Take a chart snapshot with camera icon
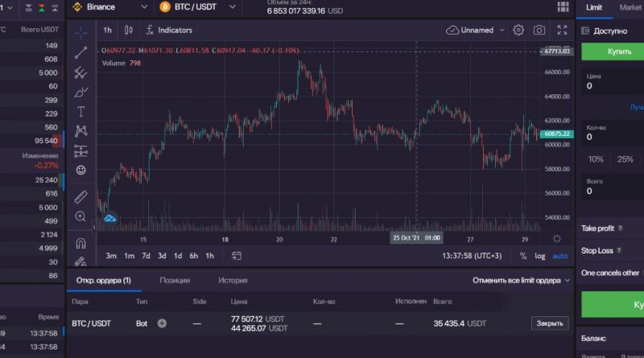Viewport: 644px width, 358px height. 539,30
